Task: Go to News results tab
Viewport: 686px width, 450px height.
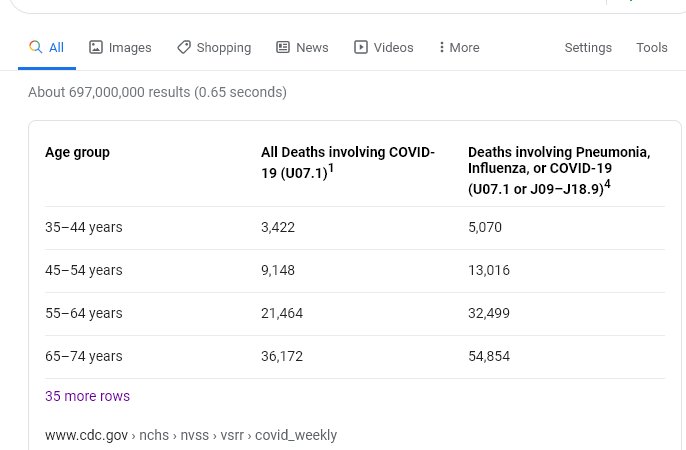Action: pos(302,47)
